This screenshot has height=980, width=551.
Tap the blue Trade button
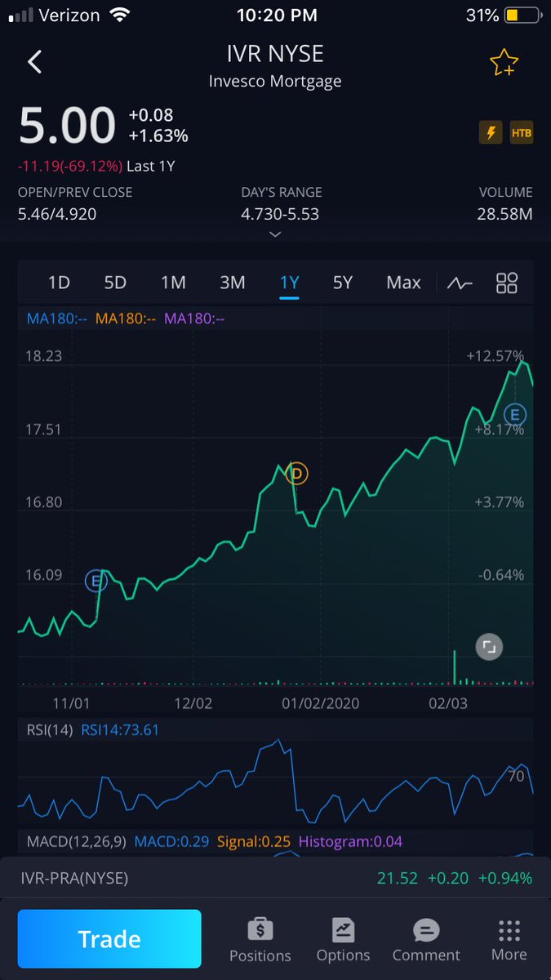tap(109, 939)
